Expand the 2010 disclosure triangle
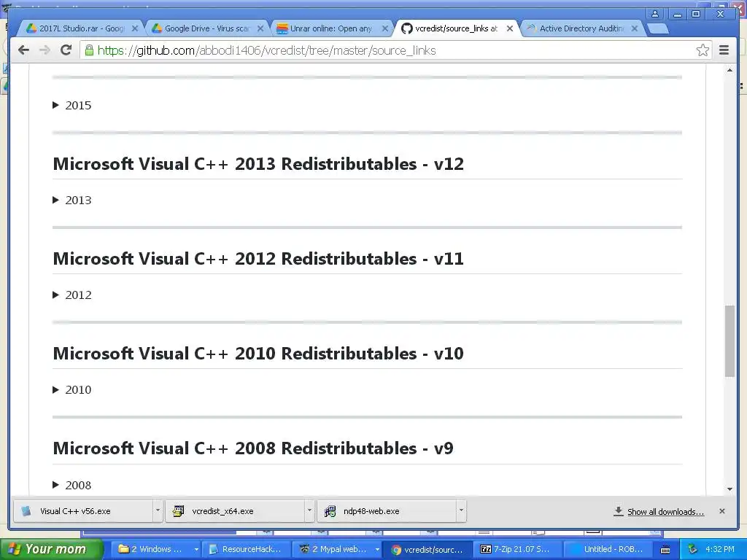 tap(55, 389)
